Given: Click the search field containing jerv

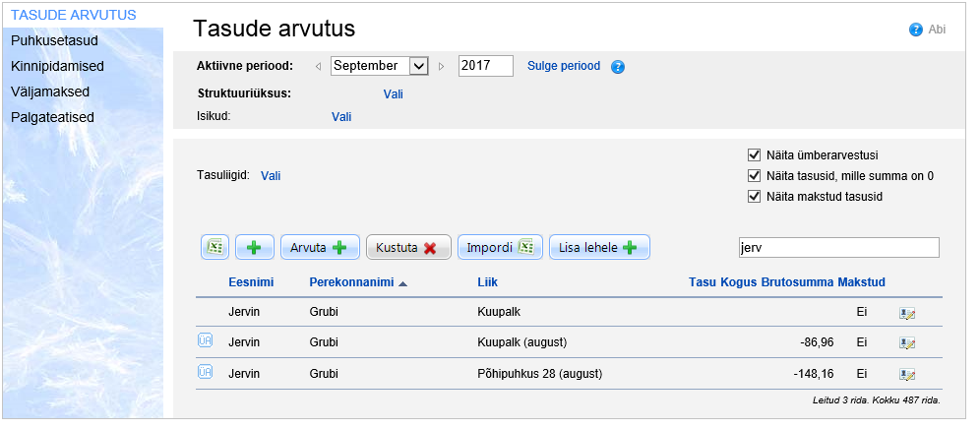Looking at the screenshot, I should pyautogui.click(x=838, y=247).
